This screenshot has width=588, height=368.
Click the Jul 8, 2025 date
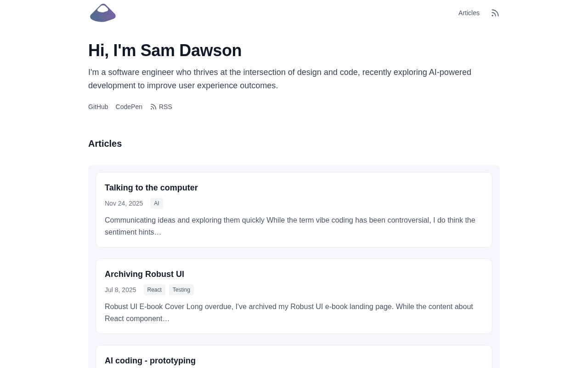(x=120, y=290)
